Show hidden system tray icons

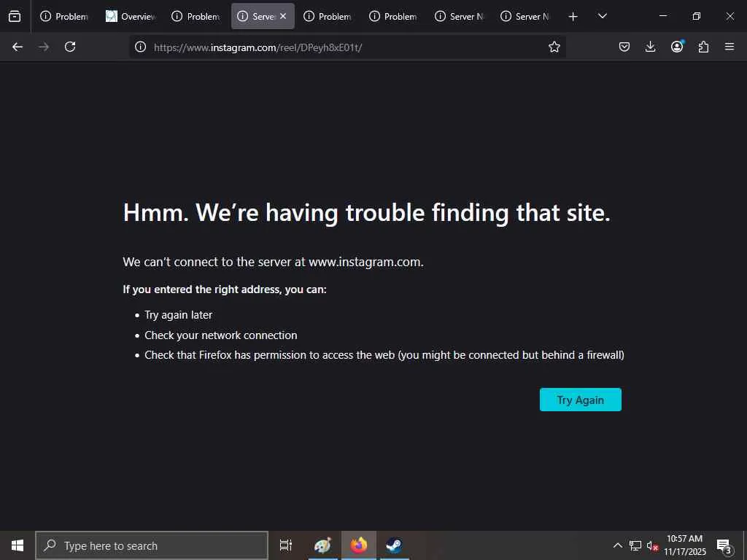[x=617, y=545]
